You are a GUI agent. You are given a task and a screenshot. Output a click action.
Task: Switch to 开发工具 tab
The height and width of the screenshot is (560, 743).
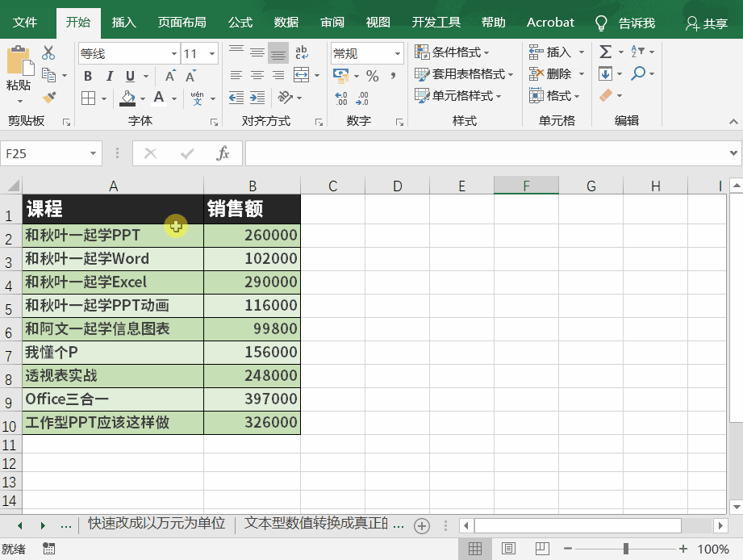tap(436, 23)
